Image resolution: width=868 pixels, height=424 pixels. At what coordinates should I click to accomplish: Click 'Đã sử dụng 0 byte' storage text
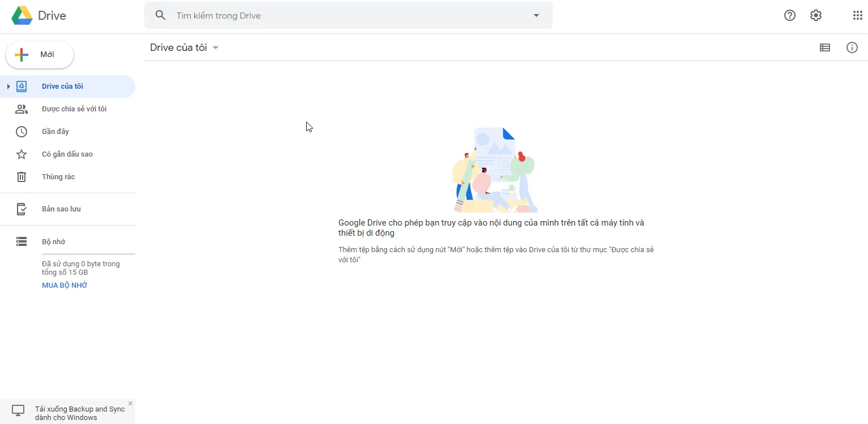pos(81,268)
